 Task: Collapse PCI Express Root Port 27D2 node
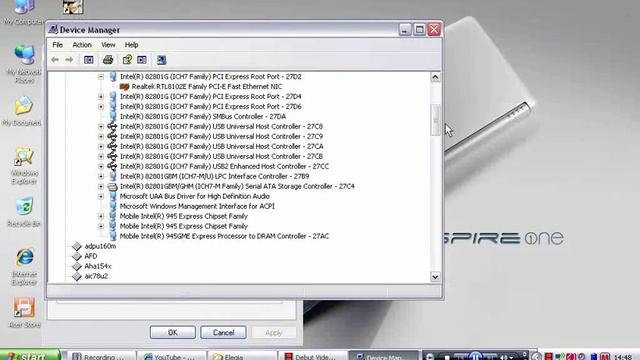pyautogui.click(x=101, y=76)
